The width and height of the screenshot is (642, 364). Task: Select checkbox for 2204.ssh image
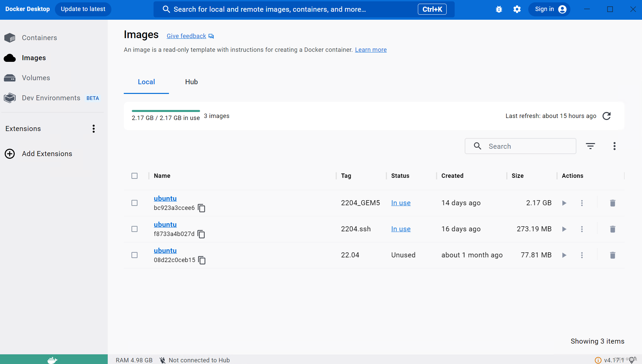[x=134, y=229]
